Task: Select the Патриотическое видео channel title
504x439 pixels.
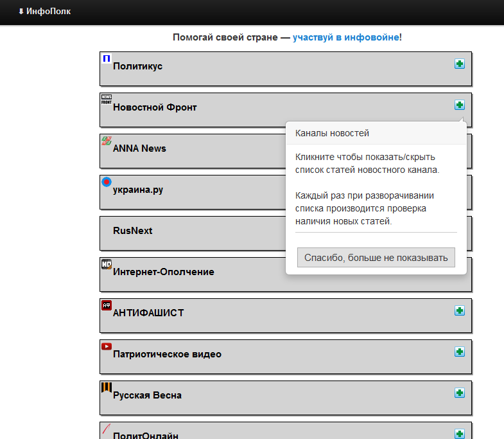Action: [167, 354]
